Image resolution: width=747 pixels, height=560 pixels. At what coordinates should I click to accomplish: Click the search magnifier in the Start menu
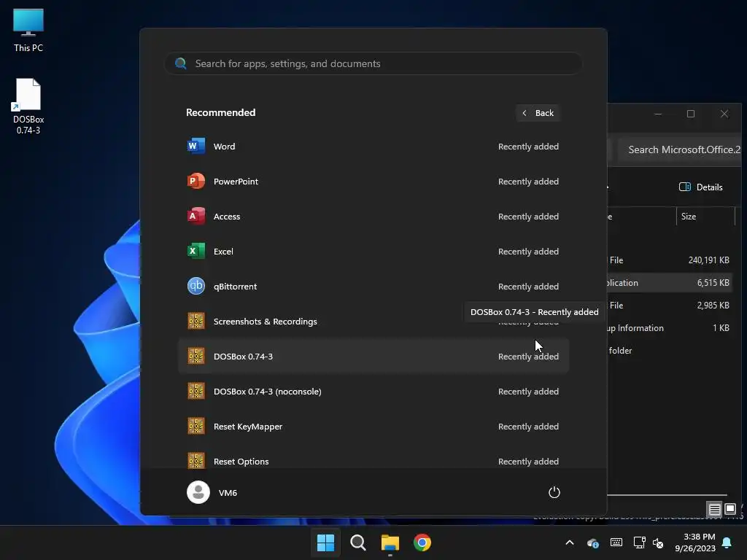tap(181, 63)
